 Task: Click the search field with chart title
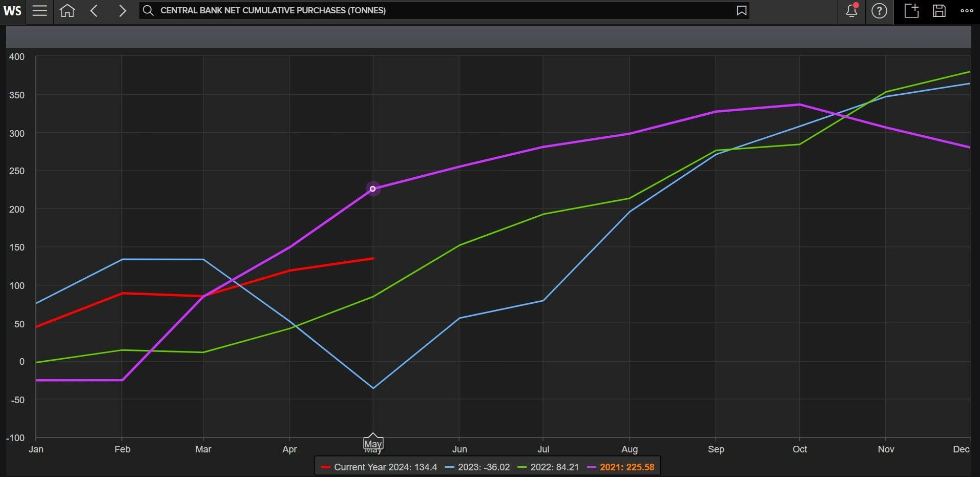click(444, 10)
